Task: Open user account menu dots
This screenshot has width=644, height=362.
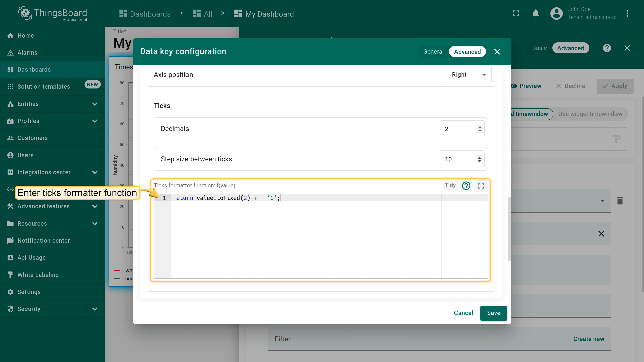Action: tap(627, 14)
